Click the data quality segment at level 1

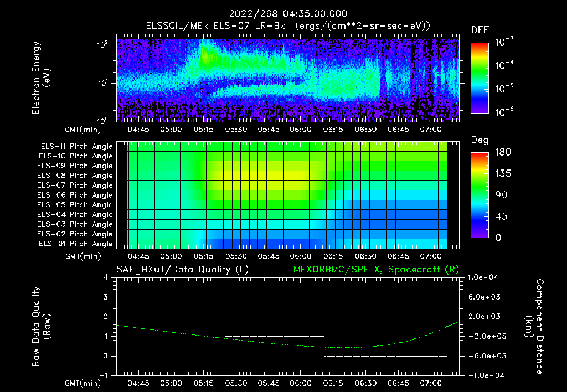click(275, 336)
